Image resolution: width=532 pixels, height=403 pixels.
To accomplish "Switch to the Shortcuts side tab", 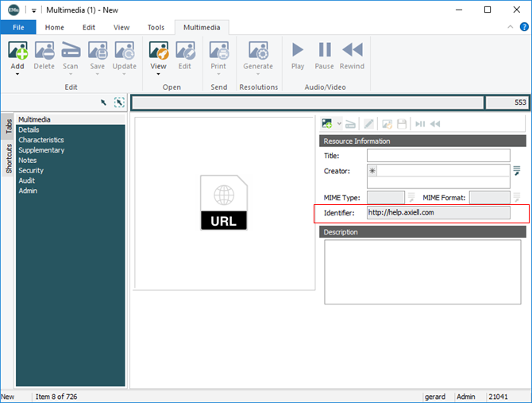I will 9,159.
